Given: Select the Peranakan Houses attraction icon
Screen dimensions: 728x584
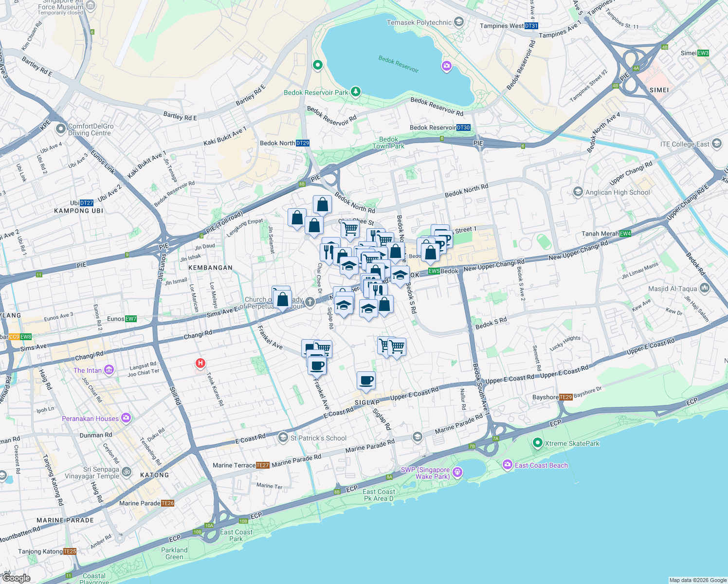Looking at the screenshot, I should pos(126,418).
